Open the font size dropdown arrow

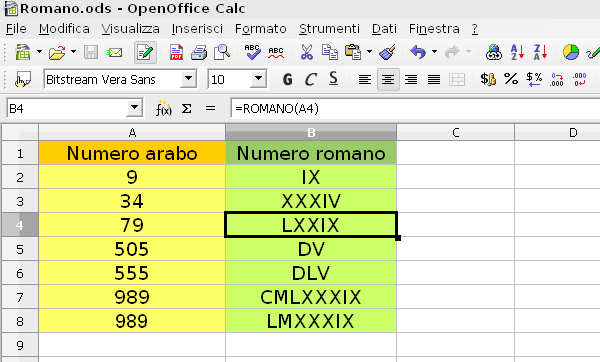pos(259,79)
